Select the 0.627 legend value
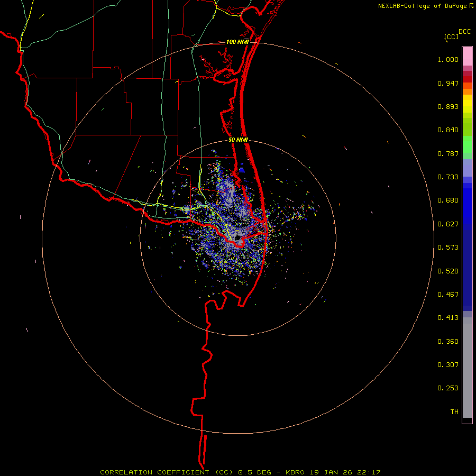476x476 pixels. pyautogui.click(x=448, y=224)
